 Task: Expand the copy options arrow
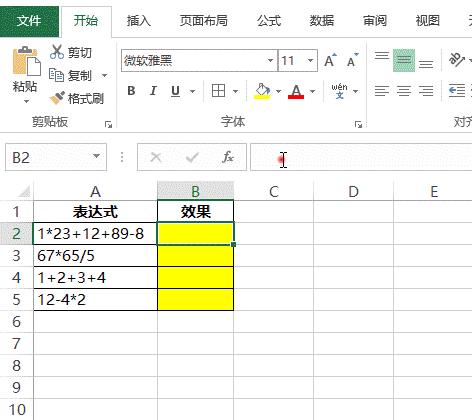[104, 75]
